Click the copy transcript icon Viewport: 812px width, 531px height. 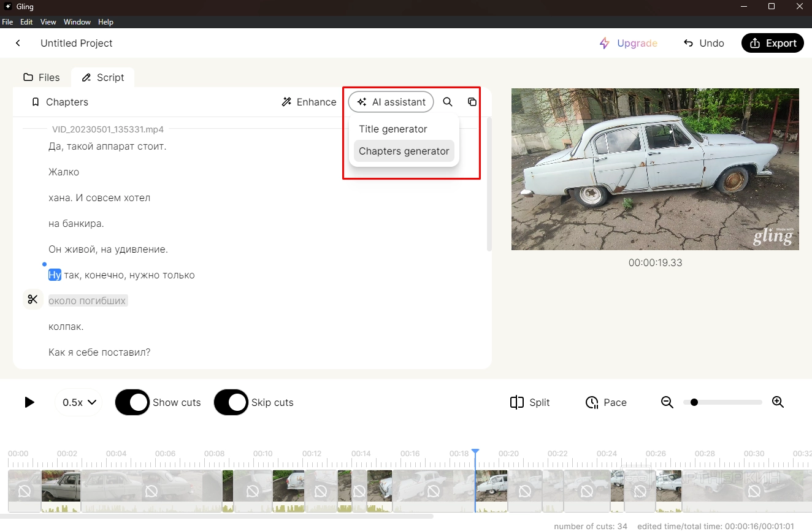click(472, 102)
